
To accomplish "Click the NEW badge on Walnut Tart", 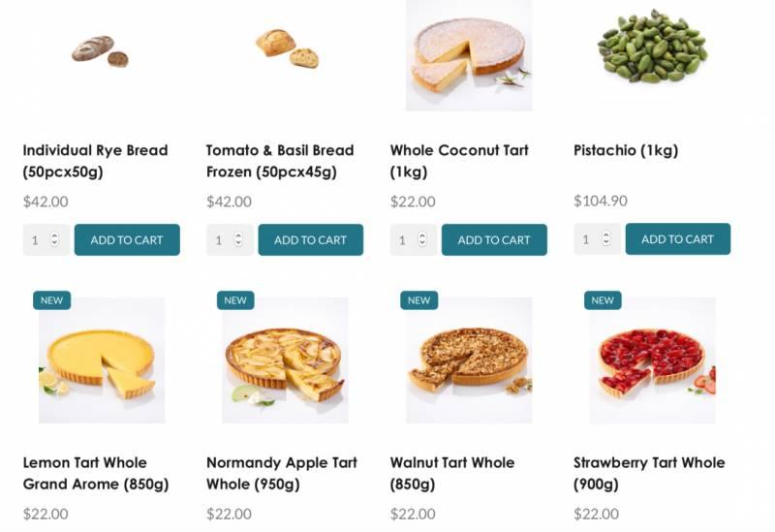I will 418,300.
